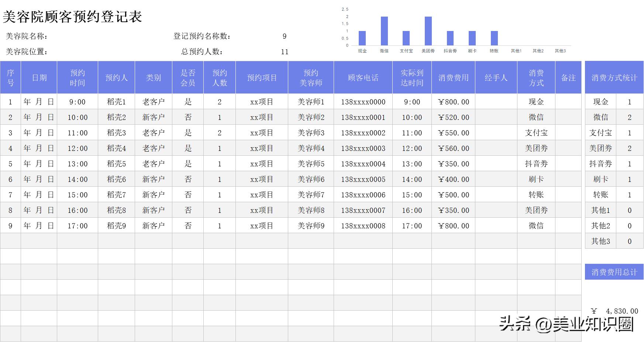Image resolution: width=644 pixels, height=342 pixels.
Task: Click the 登记预约名称数 value 9
Action: pyautogui.click(x=285, y=36)
